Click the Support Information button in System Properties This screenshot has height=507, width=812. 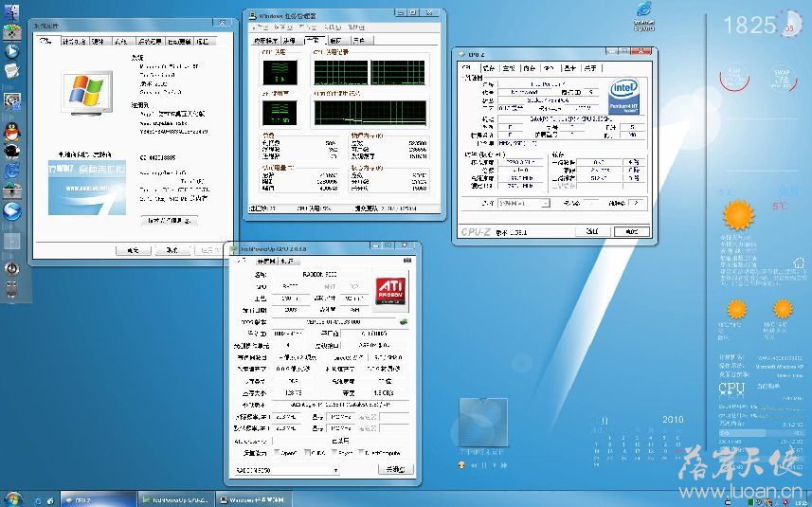(x=170, y=221)
